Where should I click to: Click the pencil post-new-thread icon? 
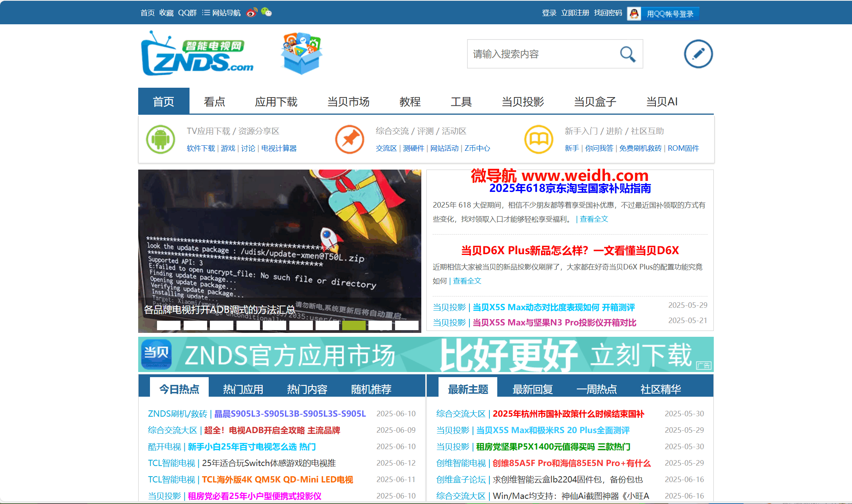[x=698, y=54]
